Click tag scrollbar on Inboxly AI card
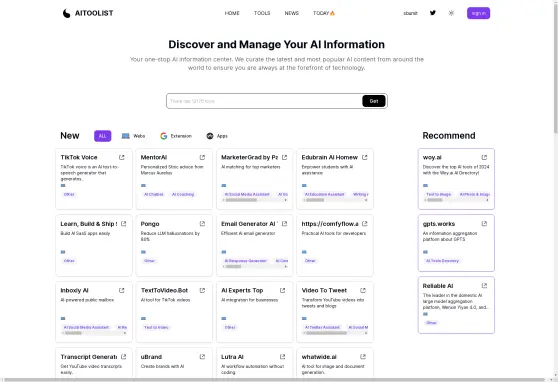 point(94,333)
